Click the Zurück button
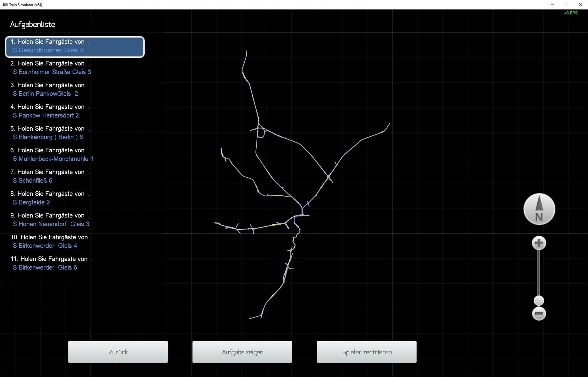Image resolution: width=588 pixels, height=377 pixels. coord(118,352)
